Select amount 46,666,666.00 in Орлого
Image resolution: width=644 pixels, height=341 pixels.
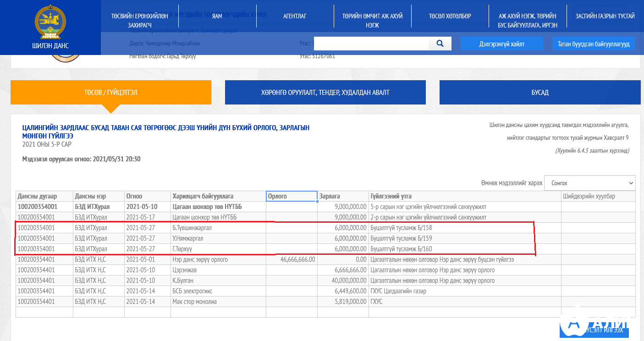pyautogui.click(x=292, y=259)
